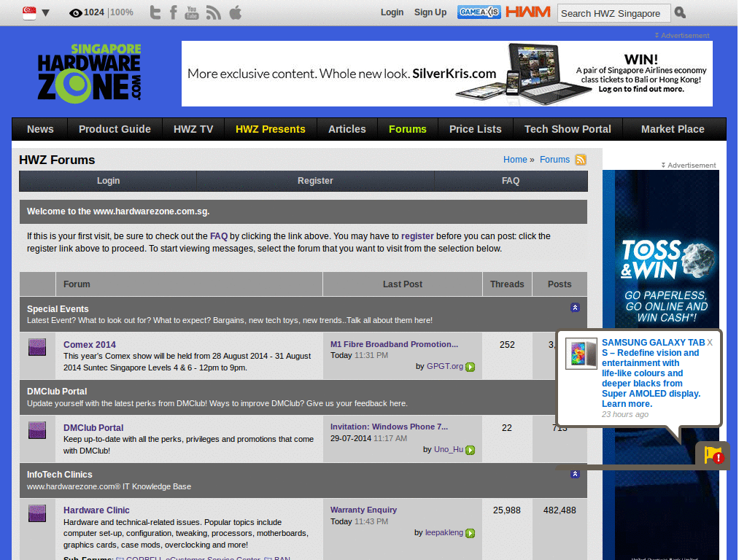Open the Comex 2014 forum
Image resolution: width=747 pixels, height=560 pixels.
click(90, 345)
